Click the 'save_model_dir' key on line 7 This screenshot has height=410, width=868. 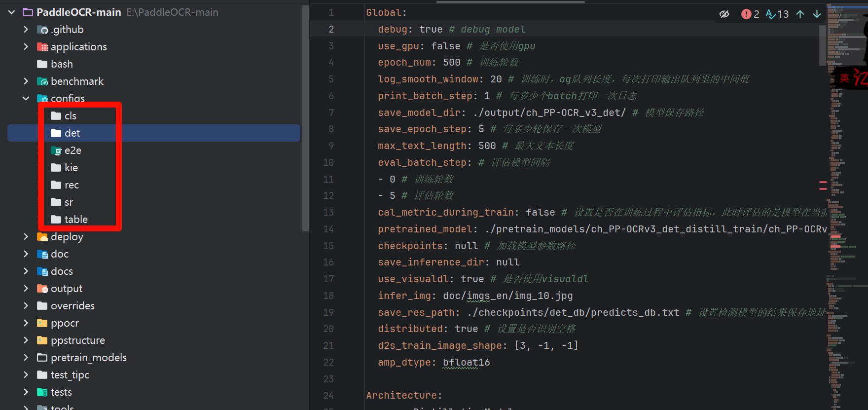pos(419,112)
